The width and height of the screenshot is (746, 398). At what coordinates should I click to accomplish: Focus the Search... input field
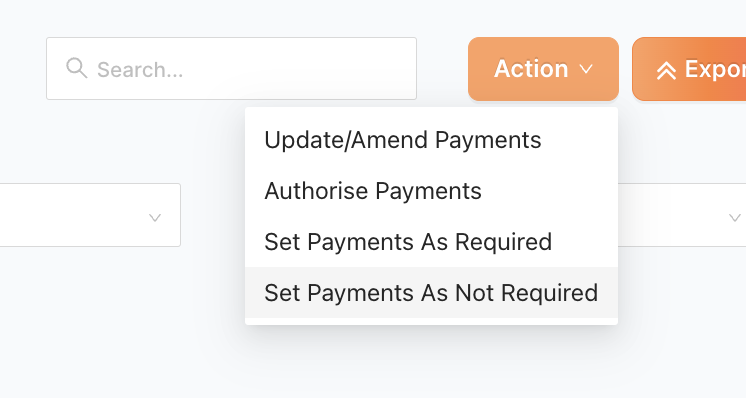click(231, 68)
